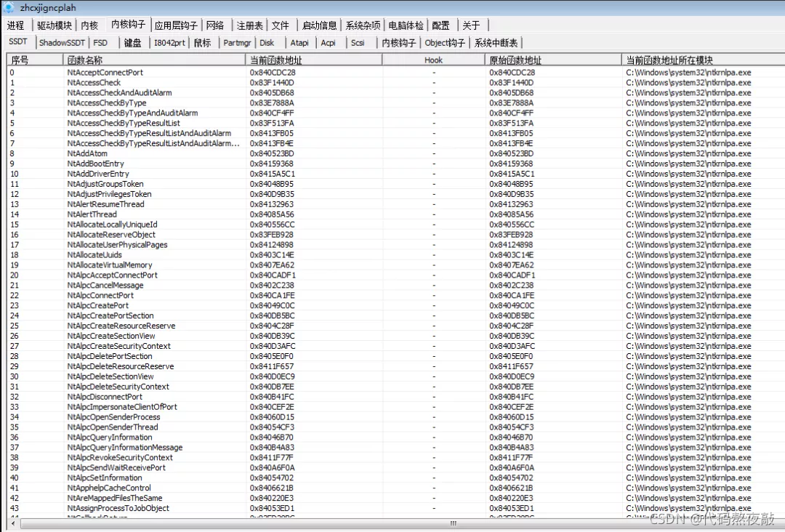
Task: Select the Partmgr sub-tab
Action: click(237, 43)
